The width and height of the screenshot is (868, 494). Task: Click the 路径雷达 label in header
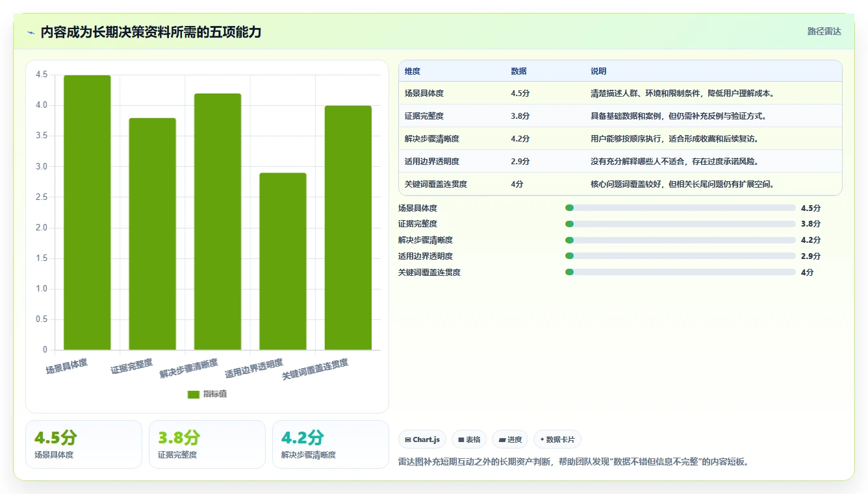(x=824, y=31)
